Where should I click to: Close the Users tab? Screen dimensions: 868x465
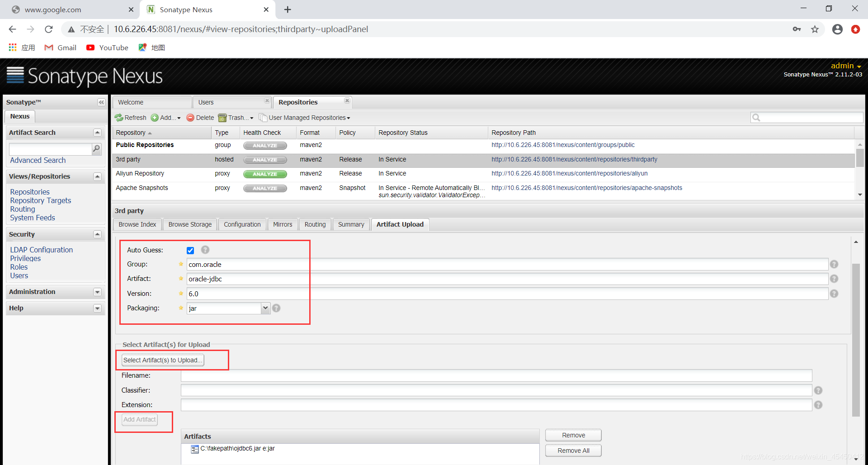pos(267,100)
